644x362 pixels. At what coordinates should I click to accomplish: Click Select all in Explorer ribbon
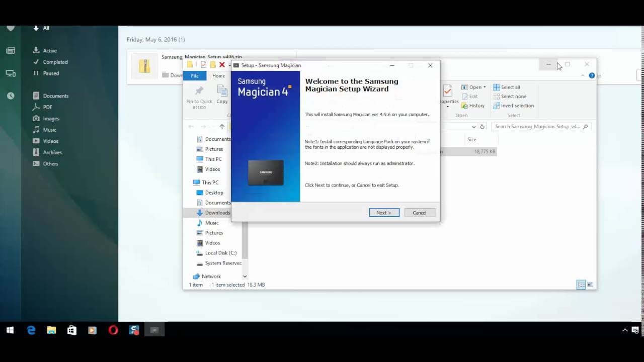click(507, 87)
